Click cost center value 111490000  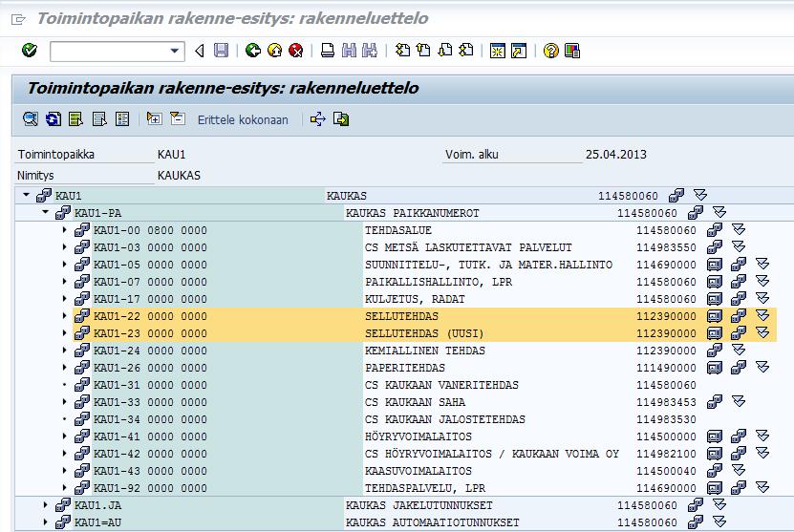[666, 368]
